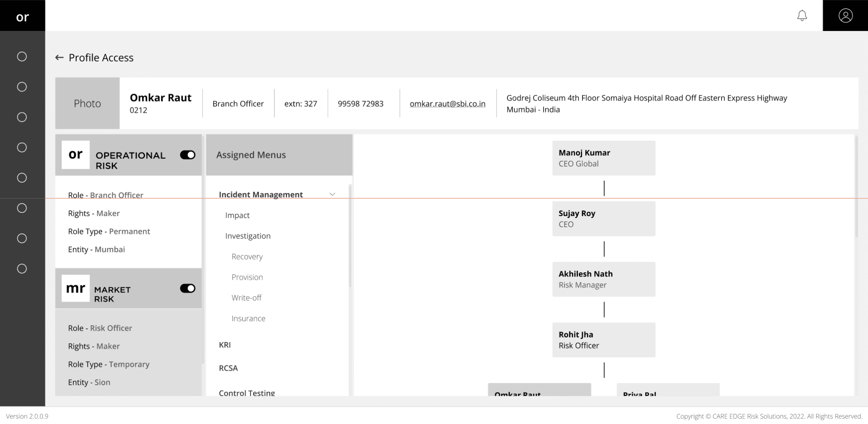This screenshot has width=868, height=424.
Task: Open the notifications bell
Action: (802, 16)
